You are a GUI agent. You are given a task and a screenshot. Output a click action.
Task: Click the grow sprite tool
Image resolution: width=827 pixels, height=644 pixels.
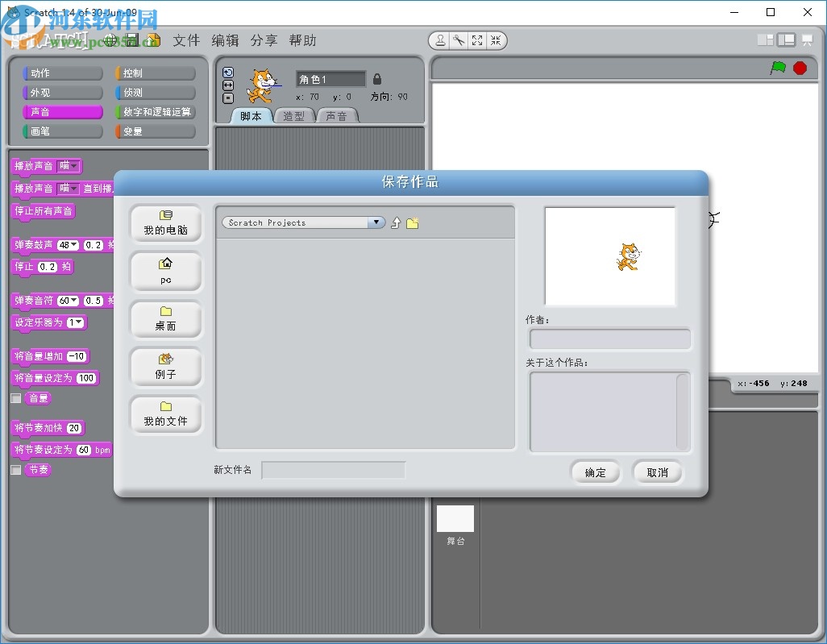476,40
